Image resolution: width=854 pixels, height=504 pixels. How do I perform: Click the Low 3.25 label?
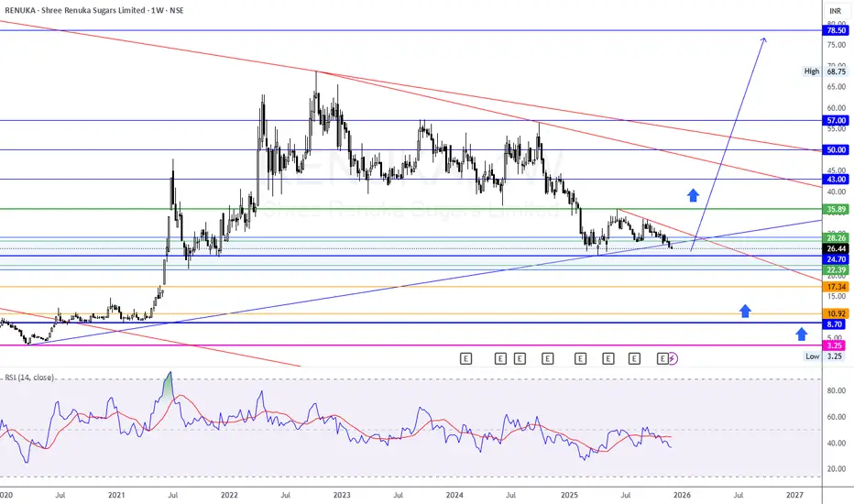click(x=825, y=356)
